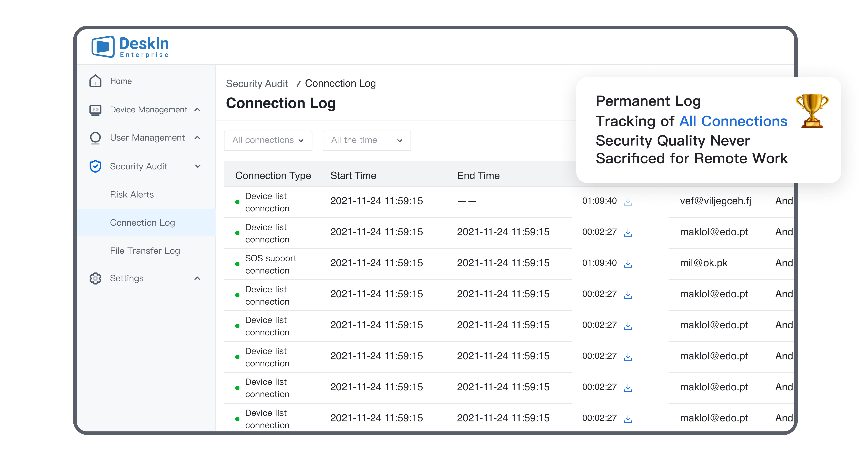Click the Device Management monitor icon

pos(95,110)
